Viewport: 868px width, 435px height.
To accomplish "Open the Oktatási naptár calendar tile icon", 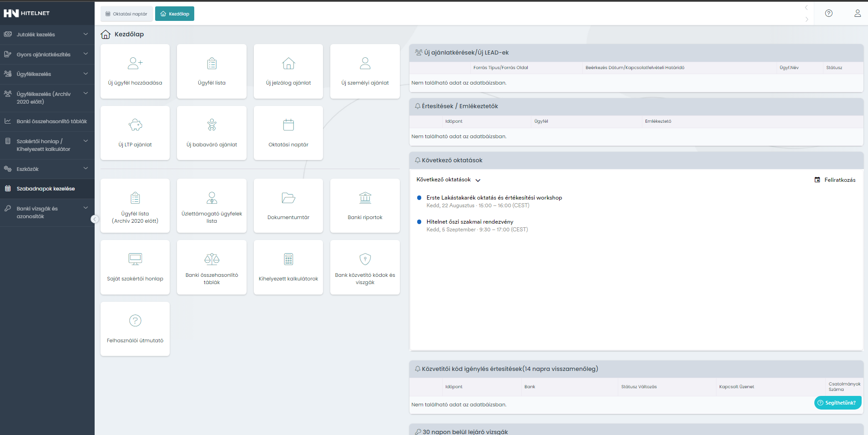I will [288, 125].
